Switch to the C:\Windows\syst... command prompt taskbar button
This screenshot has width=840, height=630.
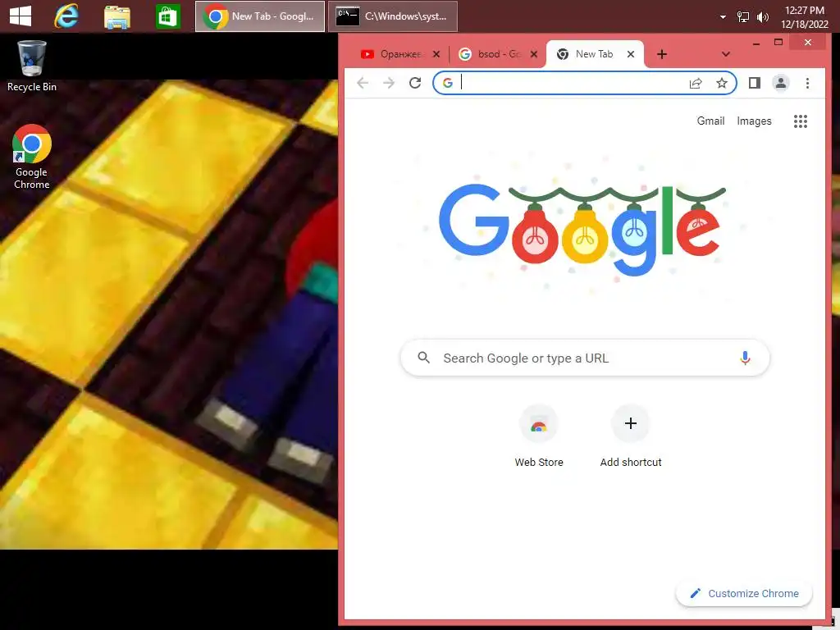[x=393, y=16]
